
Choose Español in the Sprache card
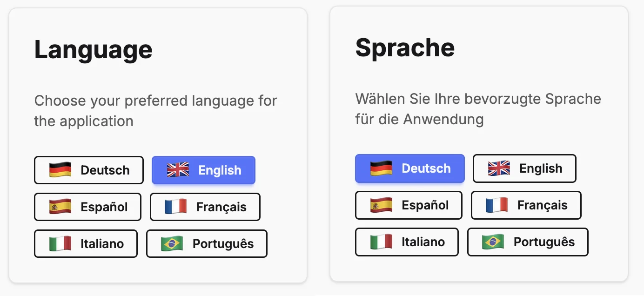[x=409, y=205]
